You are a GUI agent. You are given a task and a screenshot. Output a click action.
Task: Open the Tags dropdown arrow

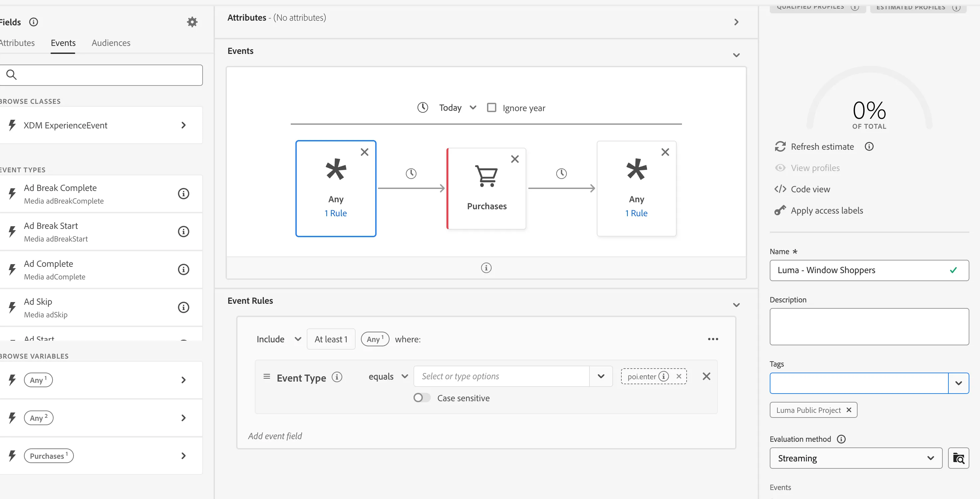958,383
